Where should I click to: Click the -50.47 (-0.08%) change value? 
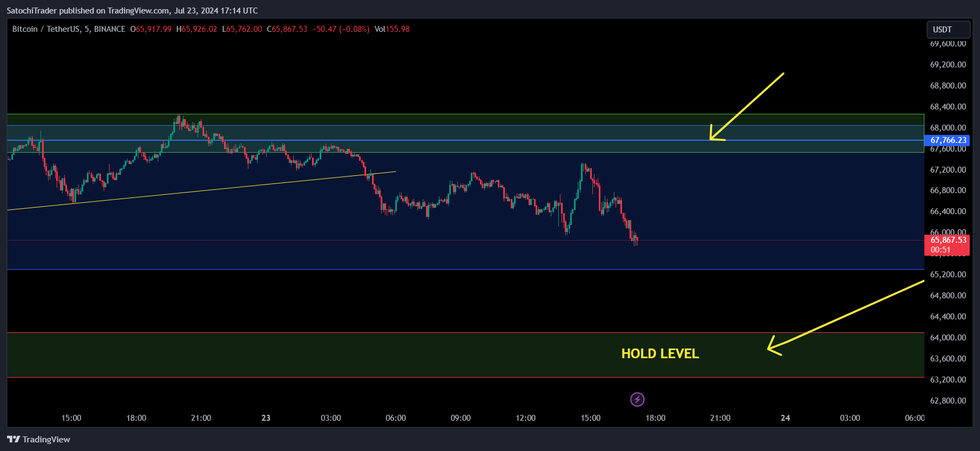pyautogui.click(x=341, y=29)
